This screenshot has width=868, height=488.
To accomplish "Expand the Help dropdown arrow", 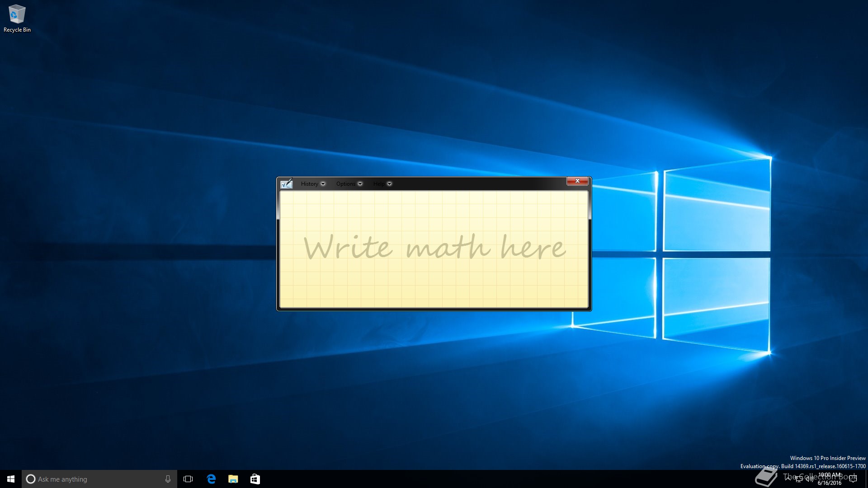I will coord(389,184).
